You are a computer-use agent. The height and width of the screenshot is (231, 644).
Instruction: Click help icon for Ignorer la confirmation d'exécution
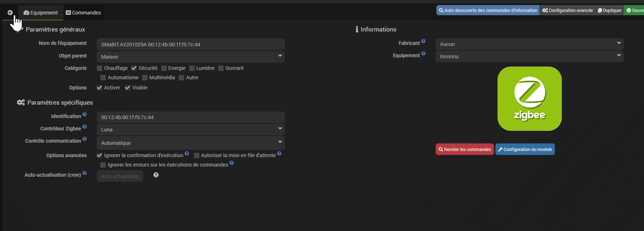coord(187,154)
